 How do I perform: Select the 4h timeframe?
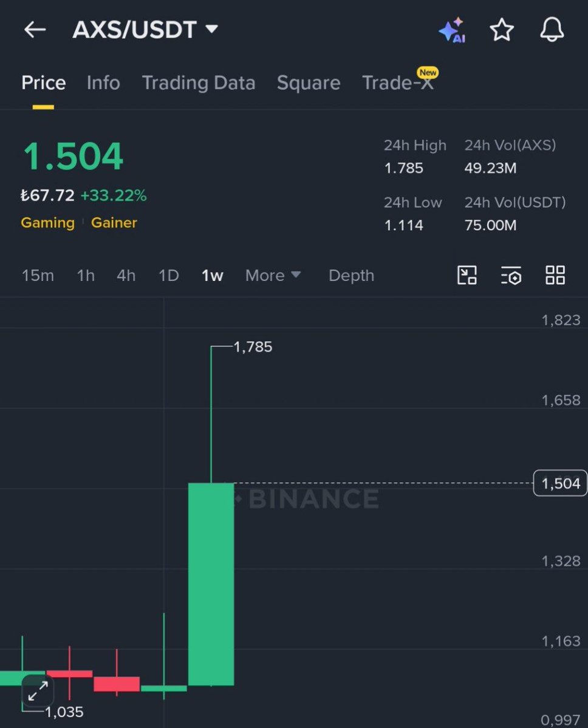(x=126, y=275)
